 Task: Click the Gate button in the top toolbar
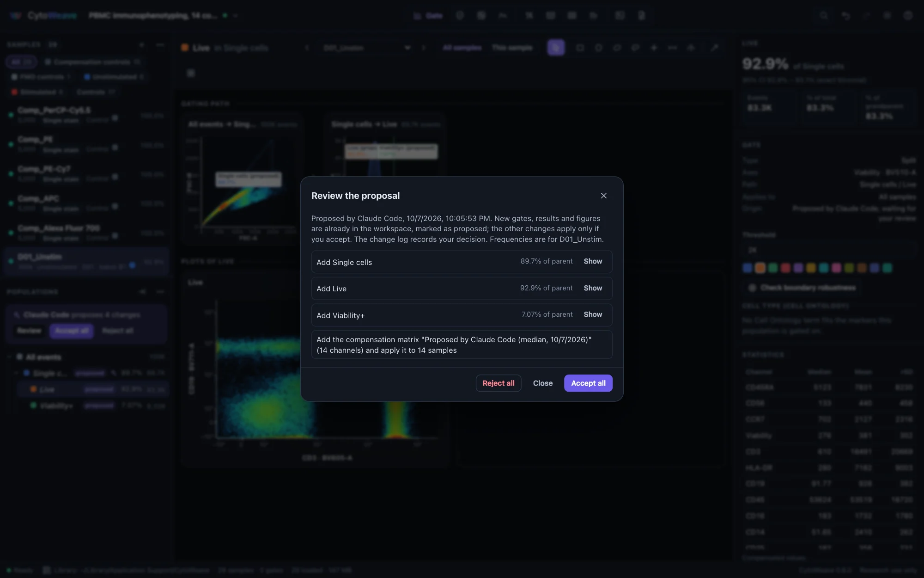coord(428,16)
